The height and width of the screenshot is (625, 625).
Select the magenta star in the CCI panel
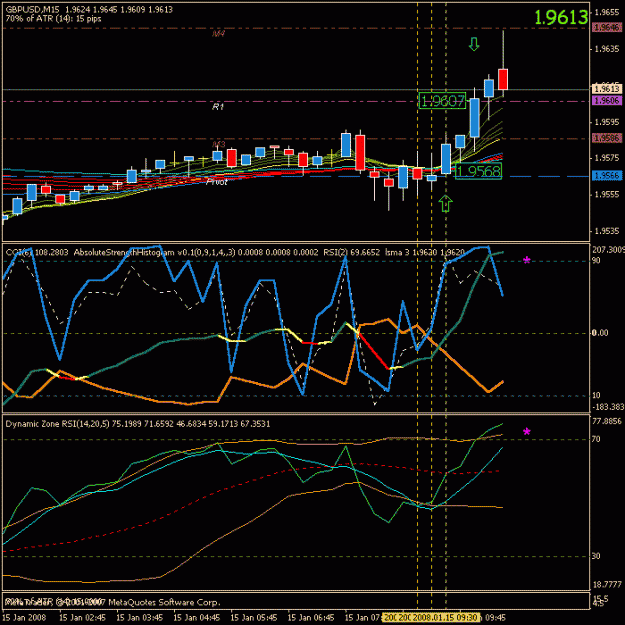(527, 261)
